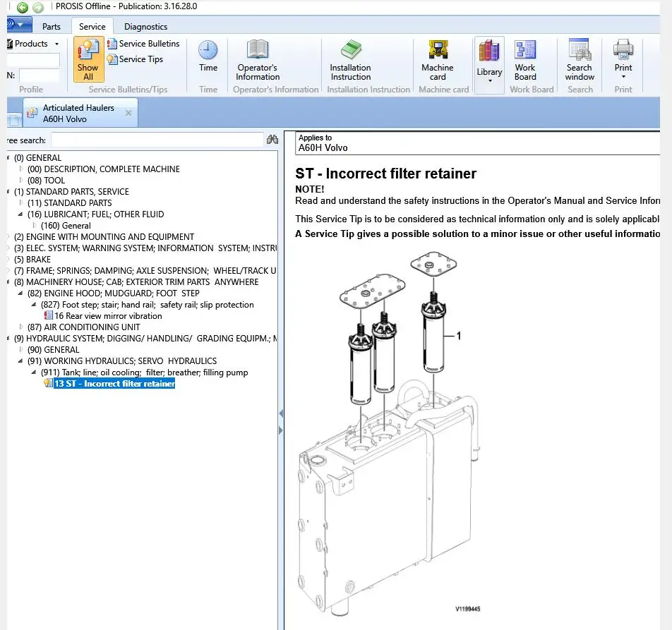Open the Search window icon

(x=580, y=49)
